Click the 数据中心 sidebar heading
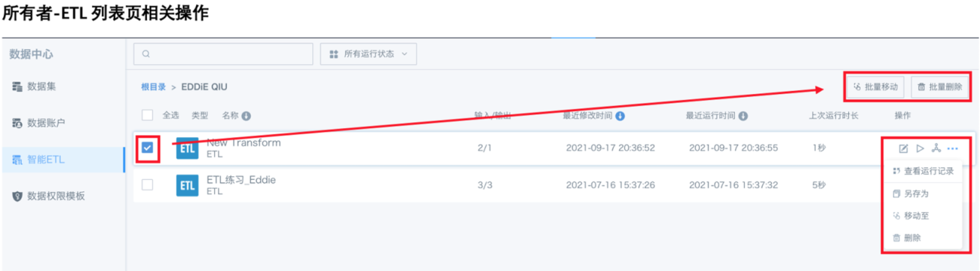This screenshot has height=271, width=980. click(31, 54)
